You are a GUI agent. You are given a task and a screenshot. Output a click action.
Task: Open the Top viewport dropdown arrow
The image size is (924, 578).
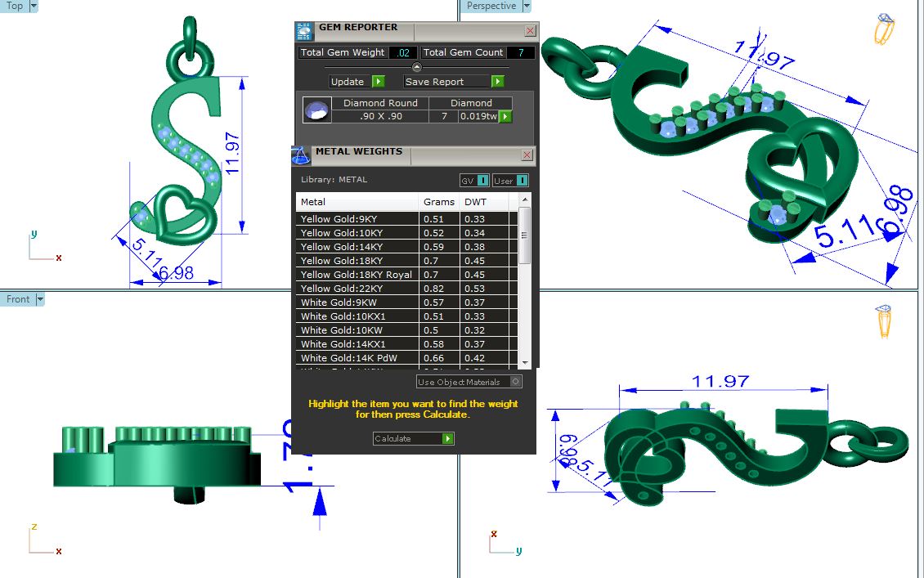(x=34, y=6)
